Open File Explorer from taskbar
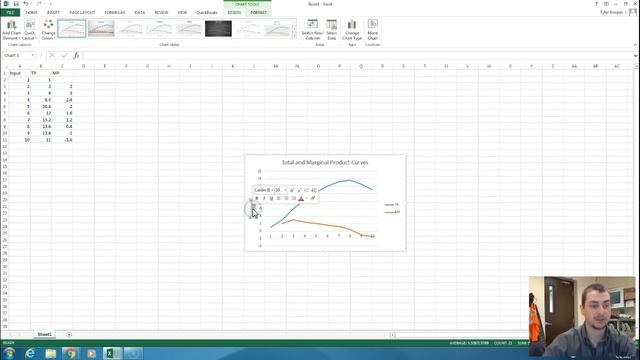Viewport: 640px width, 360px height. 51,353
